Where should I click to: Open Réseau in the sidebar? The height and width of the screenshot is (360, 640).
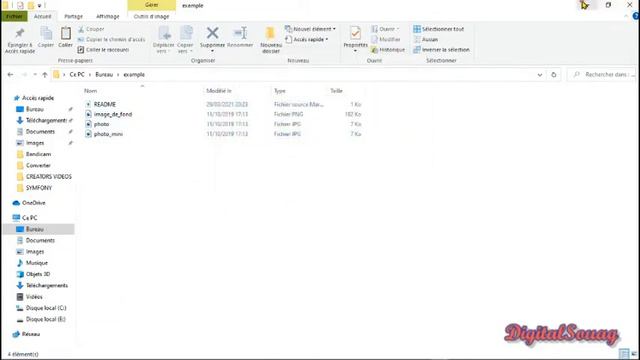31,334
